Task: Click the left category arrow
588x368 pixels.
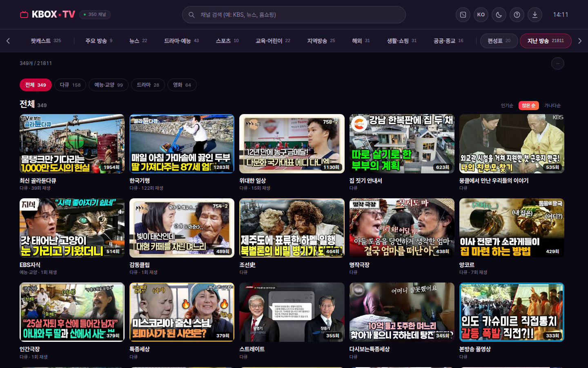Action: tap(8, 41)
